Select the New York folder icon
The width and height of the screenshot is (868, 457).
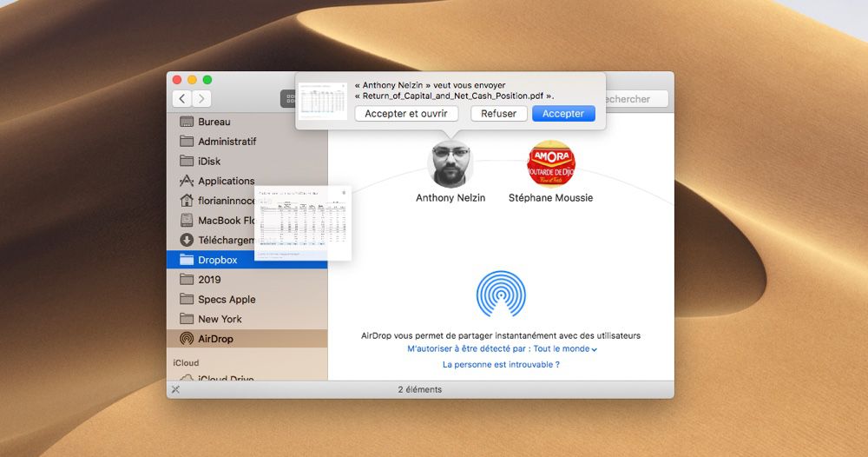tap(187, 319)
